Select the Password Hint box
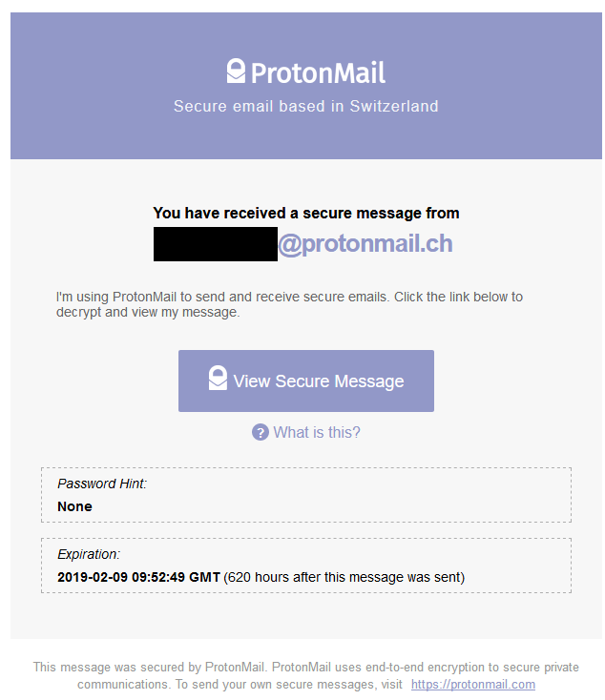 click(306, 495)
